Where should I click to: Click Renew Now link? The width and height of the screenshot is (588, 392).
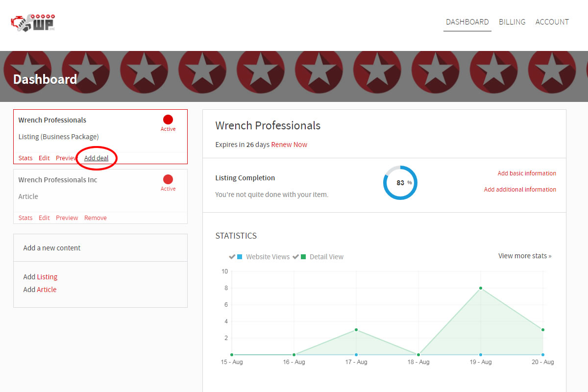(289, 145)
